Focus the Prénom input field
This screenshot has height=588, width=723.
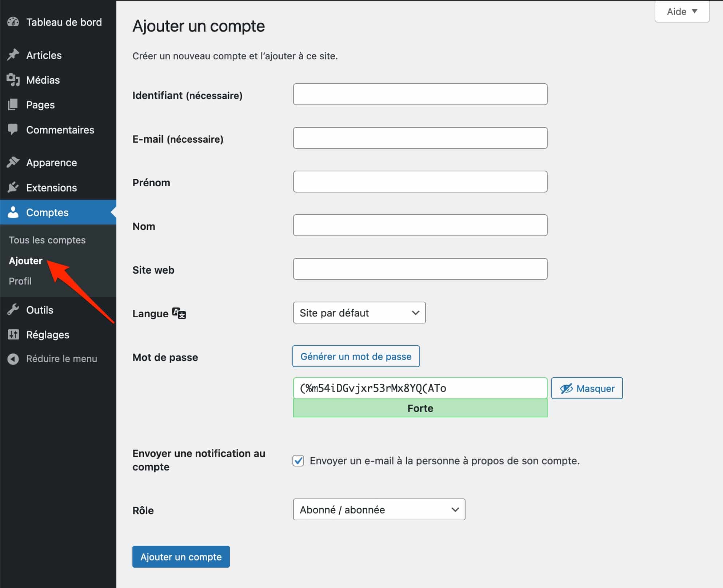tap(420, 182)
